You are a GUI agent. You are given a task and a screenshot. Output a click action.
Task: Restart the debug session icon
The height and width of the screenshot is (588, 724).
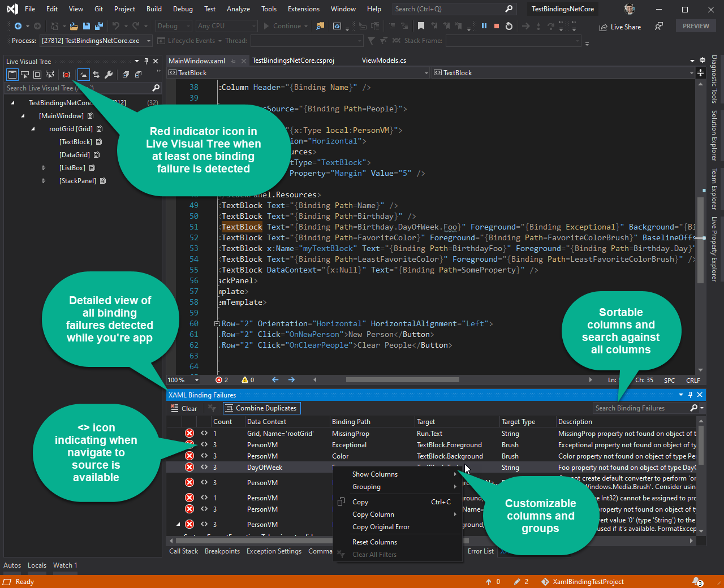pos(508,25)
